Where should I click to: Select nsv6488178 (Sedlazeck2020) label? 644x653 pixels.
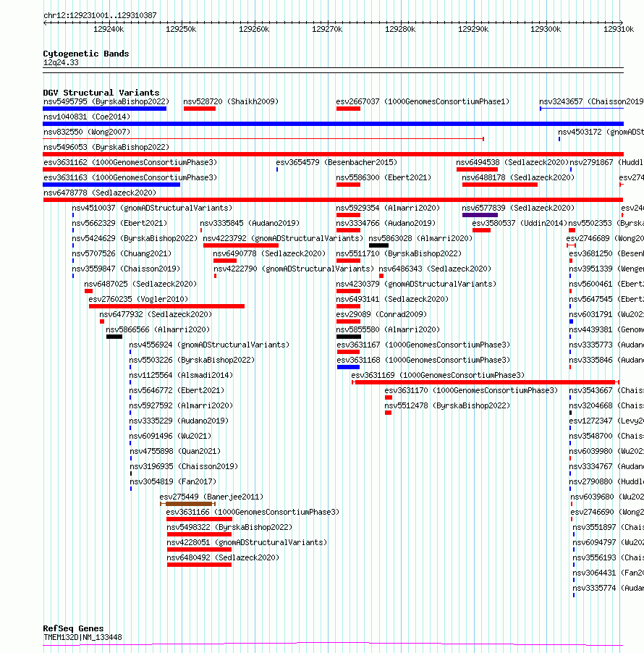(518, 177)
